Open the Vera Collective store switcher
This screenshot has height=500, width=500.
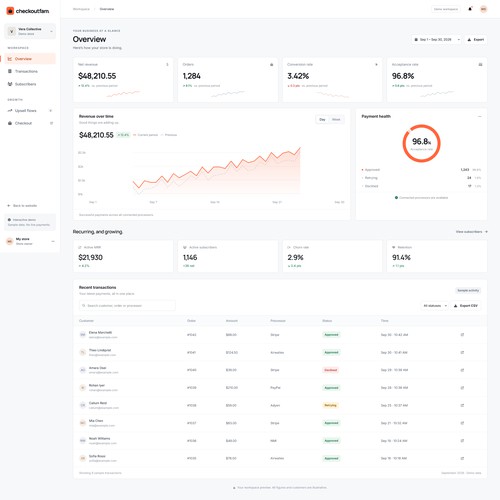30,31
